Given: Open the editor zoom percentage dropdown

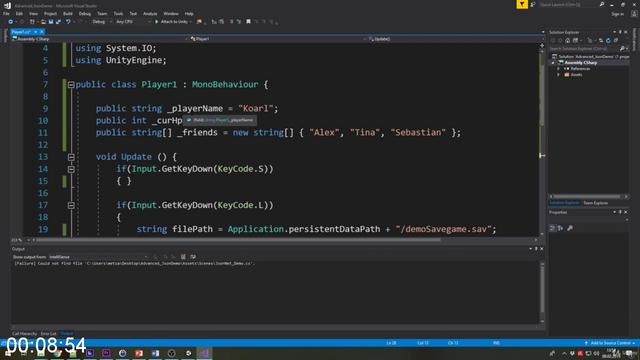Looking at the screenshot, I should 20,240.
